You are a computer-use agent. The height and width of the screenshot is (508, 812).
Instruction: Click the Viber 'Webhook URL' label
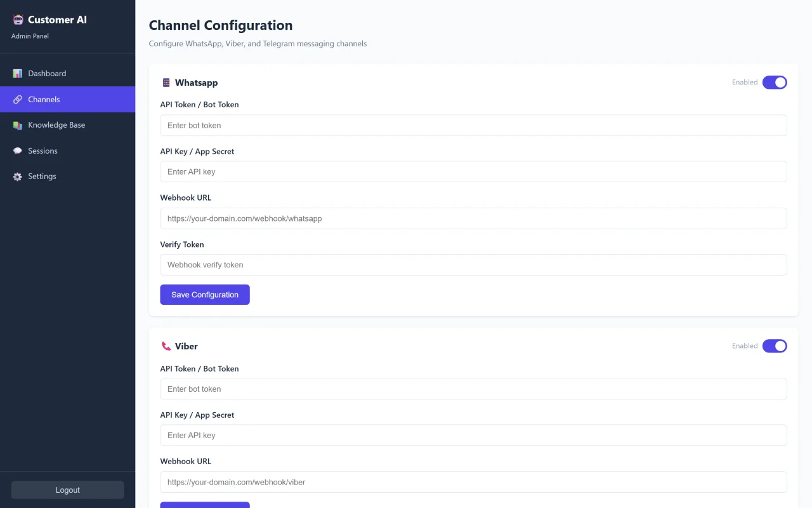pyautogui.click(x=185, y=462)
